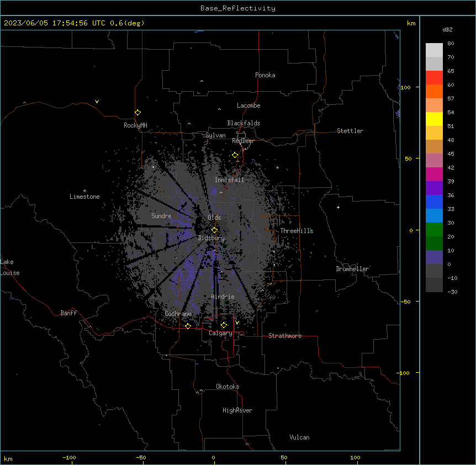This screenshot has width=476, height=465.
Task: Click the asterisk marker above Limestone
Action: pyautogui.click(x=84, y=191)
